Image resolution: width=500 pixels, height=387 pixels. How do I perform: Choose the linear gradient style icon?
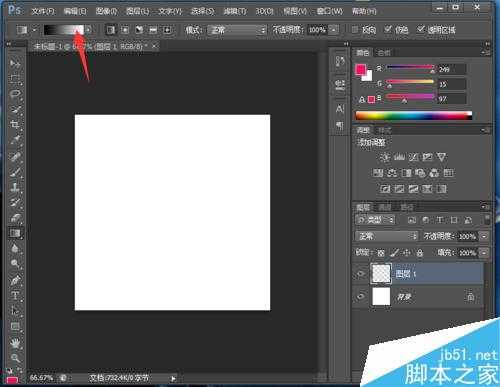[111, 30]
